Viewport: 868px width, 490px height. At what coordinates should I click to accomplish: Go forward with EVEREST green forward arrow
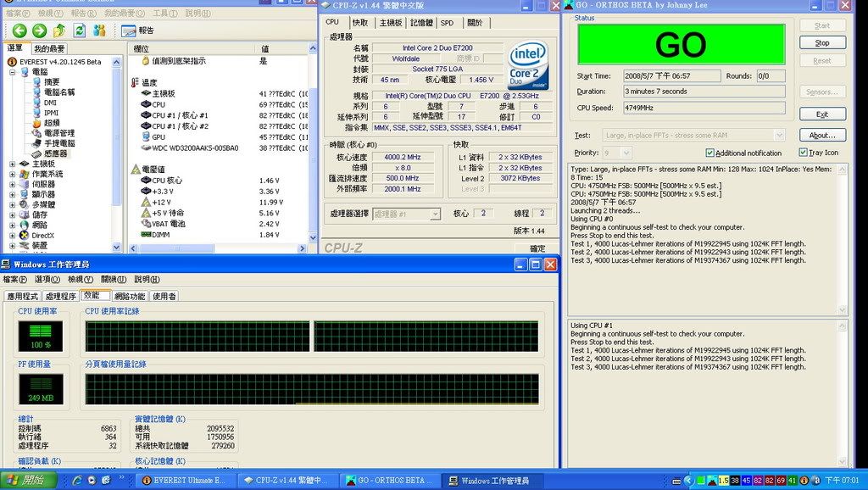point(39,31)
